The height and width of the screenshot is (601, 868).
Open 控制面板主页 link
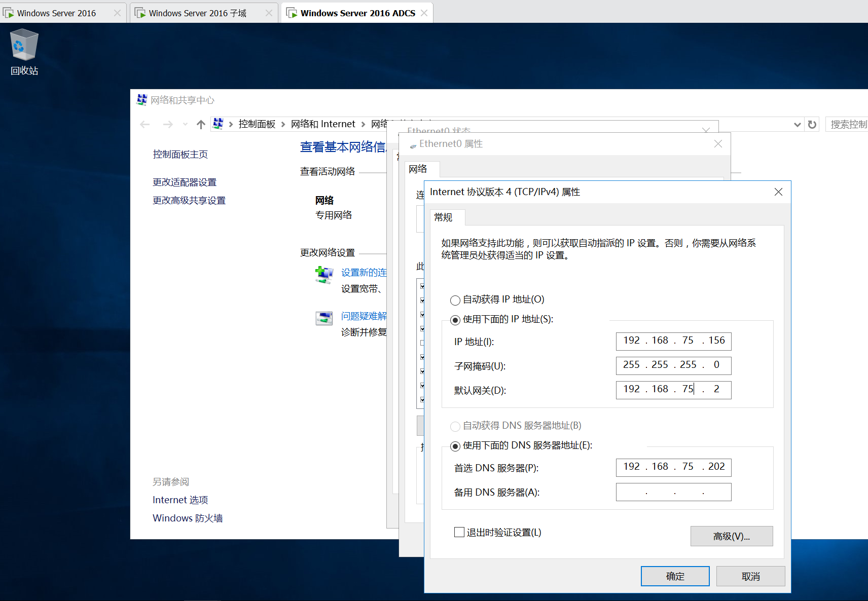click(x=180, y=155)
